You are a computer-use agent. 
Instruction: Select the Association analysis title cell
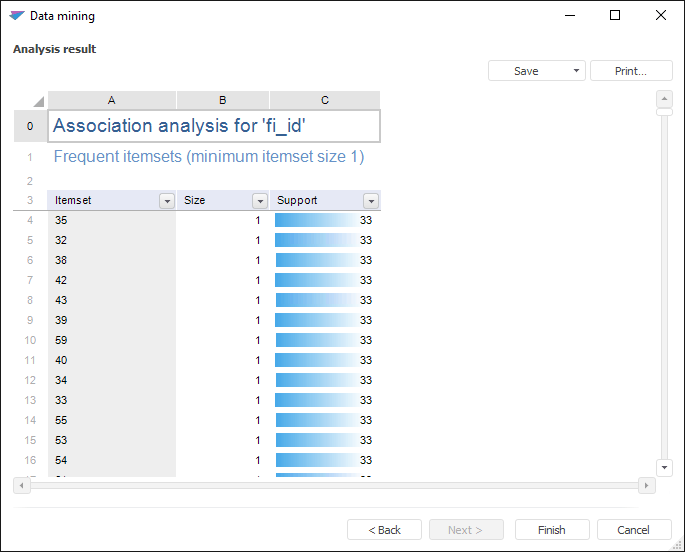pos(214,126)
